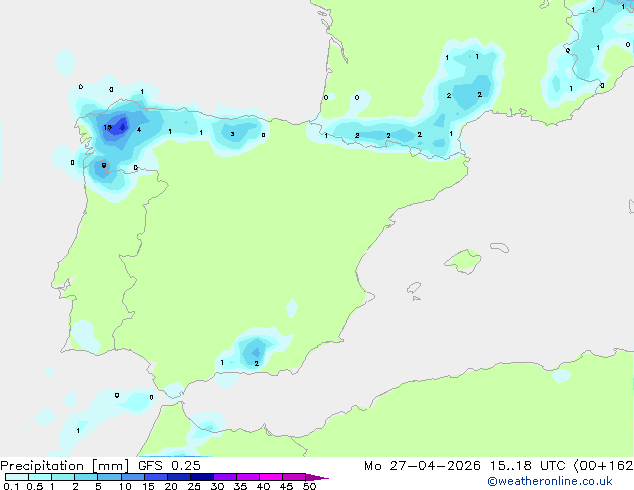Click the '15' rainfall value over Galicia
The height and width of the screenshot is (490, 634).
pyautogui.click(x=107, y=127)
